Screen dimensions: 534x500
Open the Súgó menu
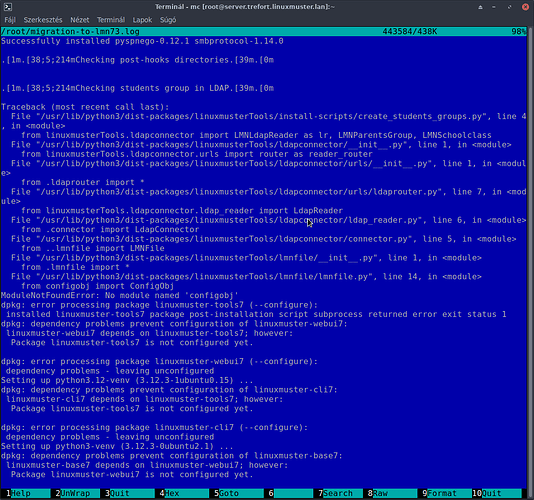(168, 20)
